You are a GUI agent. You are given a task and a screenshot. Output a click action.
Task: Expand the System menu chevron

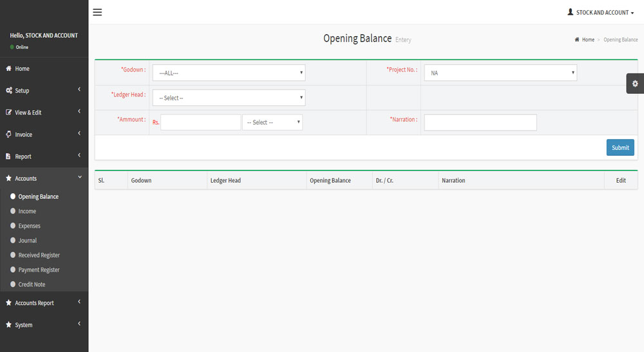point(79,323)
